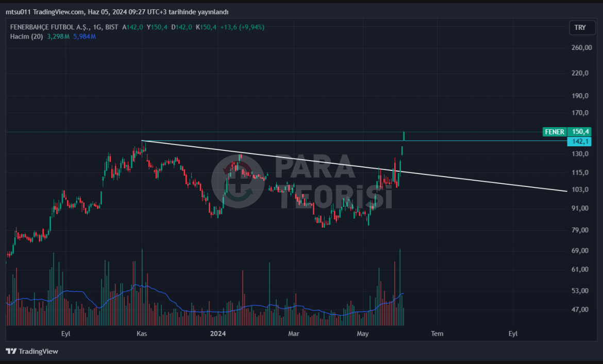Click the leftmost Eyl label on time axis
Image resolution: width=603 pixels, height=364 pixels.
[66, 334]
